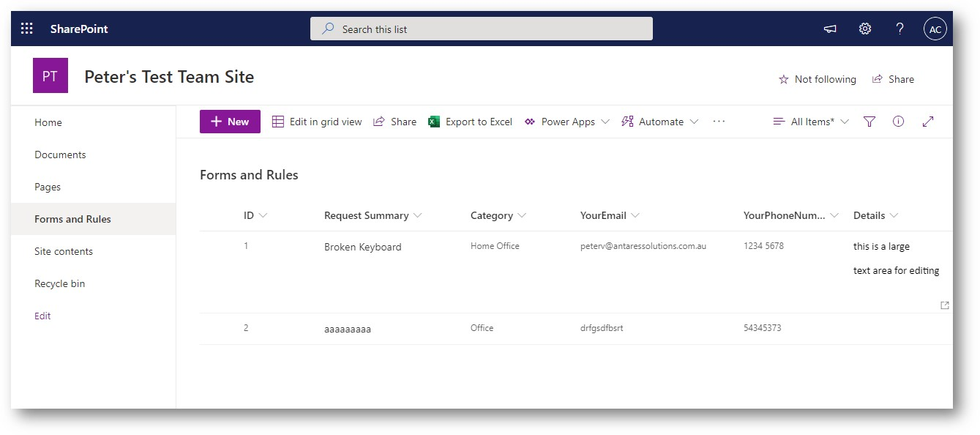Click the Not following star icon
This screenshot has height=435, width=980.
click(784, 79)
